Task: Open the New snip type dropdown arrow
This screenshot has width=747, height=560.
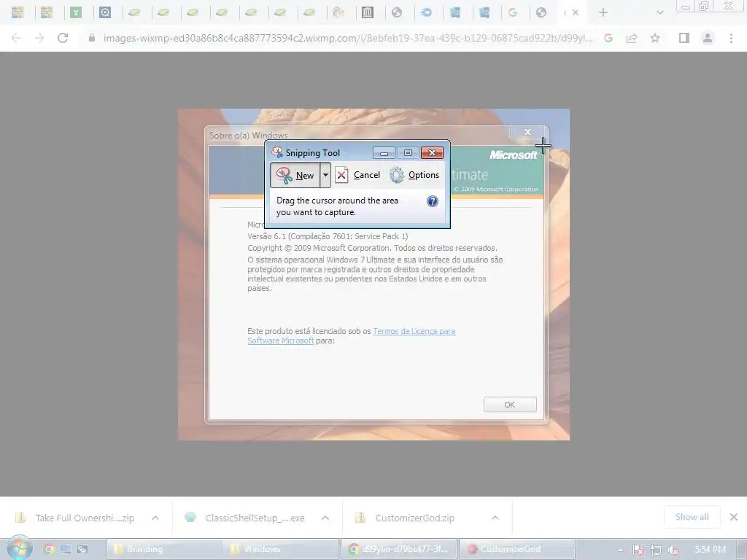Action: (325, 175)
